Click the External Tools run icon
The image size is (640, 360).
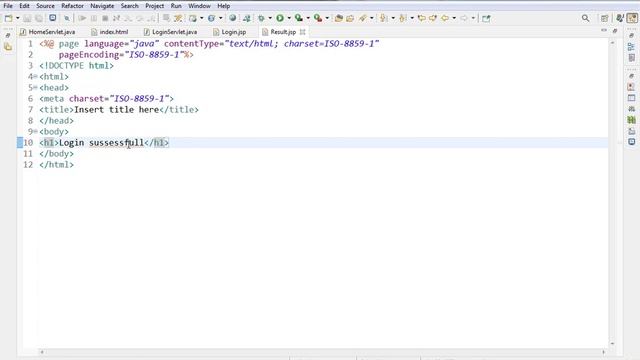point(318,18)
